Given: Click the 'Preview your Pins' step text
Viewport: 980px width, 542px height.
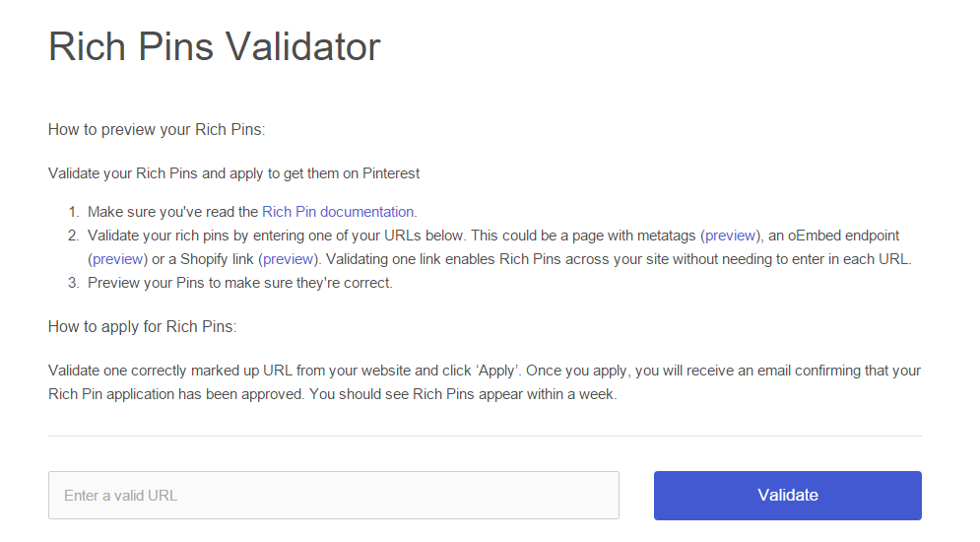Looking at the screenshot, I should (x=239, y=283).
